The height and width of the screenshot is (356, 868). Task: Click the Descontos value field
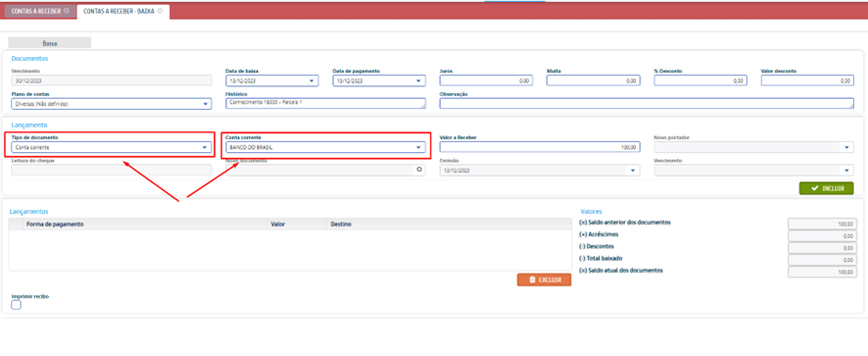(822, 248)
